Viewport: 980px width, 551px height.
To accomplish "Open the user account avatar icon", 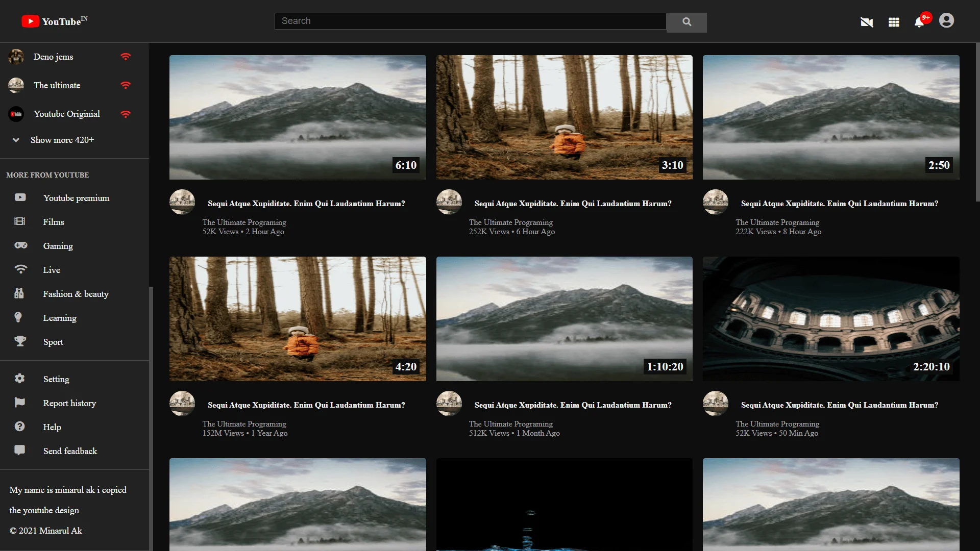I will click(x=946, y=20).
